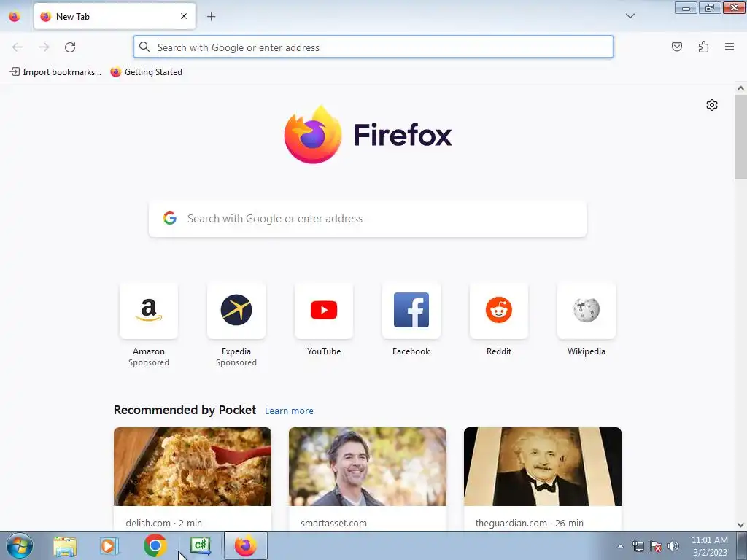Screen dimensions: 747x560
Task: Open File Explorer from the taskbar
Action: point(65,546)
